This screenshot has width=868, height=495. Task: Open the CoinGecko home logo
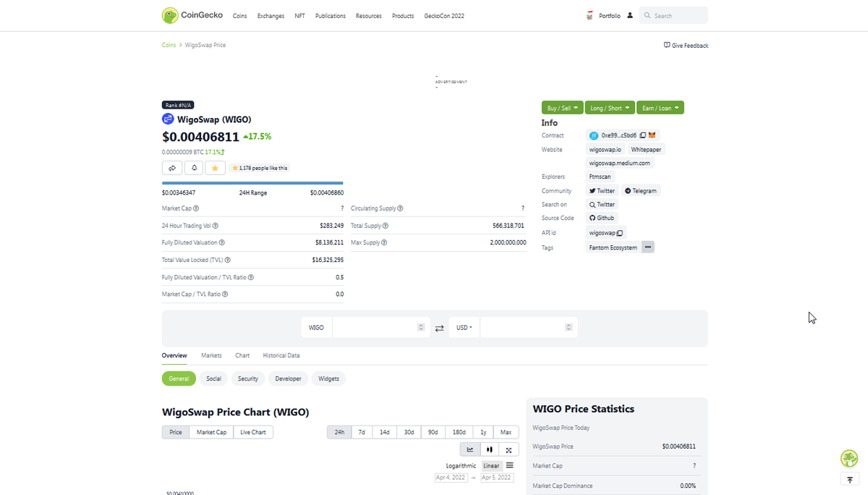point(192,15)
